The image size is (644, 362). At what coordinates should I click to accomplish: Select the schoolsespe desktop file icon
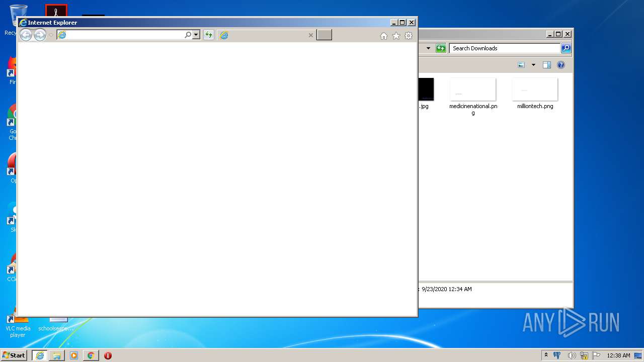click(x=56, y=324)
